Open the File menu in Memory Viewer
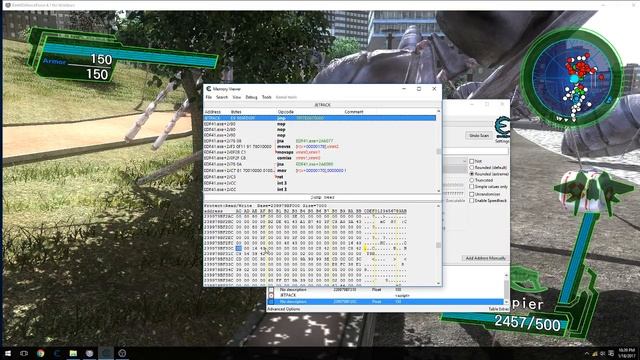The width and height of the screenshot is (640, 360). point(209,97)
